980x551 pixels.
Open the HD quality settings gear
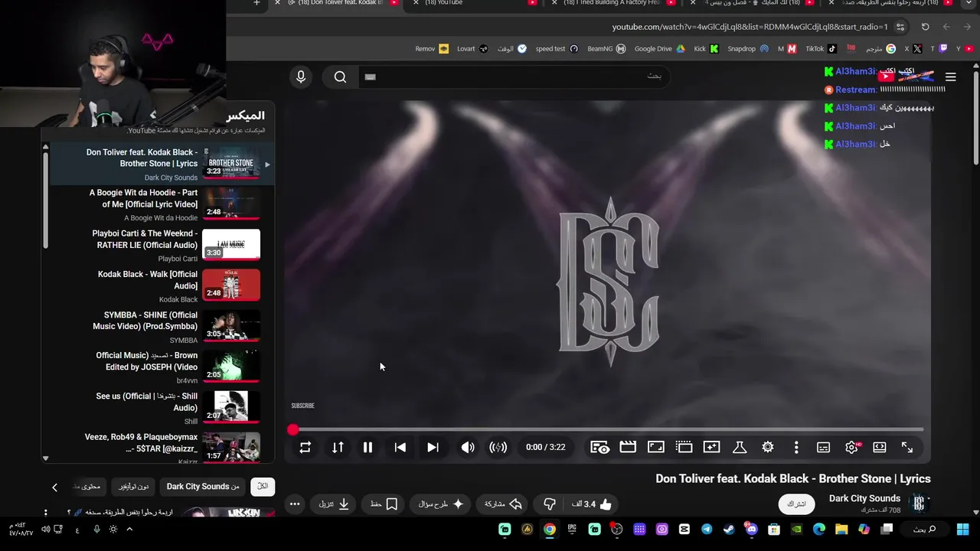click(852, 448)
